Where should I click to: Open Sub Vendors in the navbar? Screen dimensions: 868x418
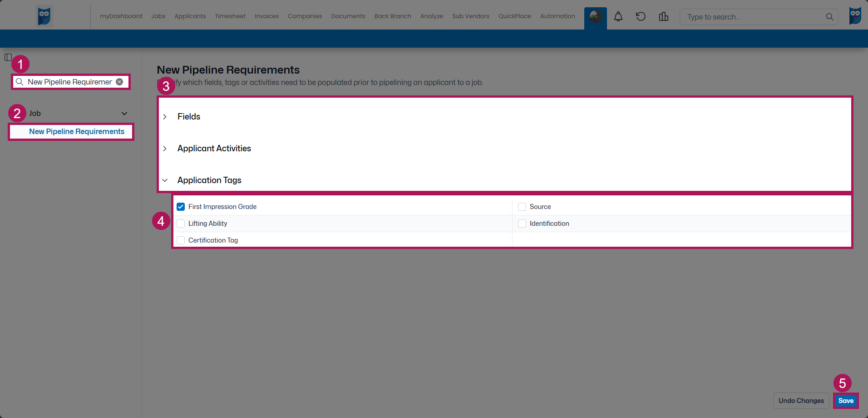[471, 16]
